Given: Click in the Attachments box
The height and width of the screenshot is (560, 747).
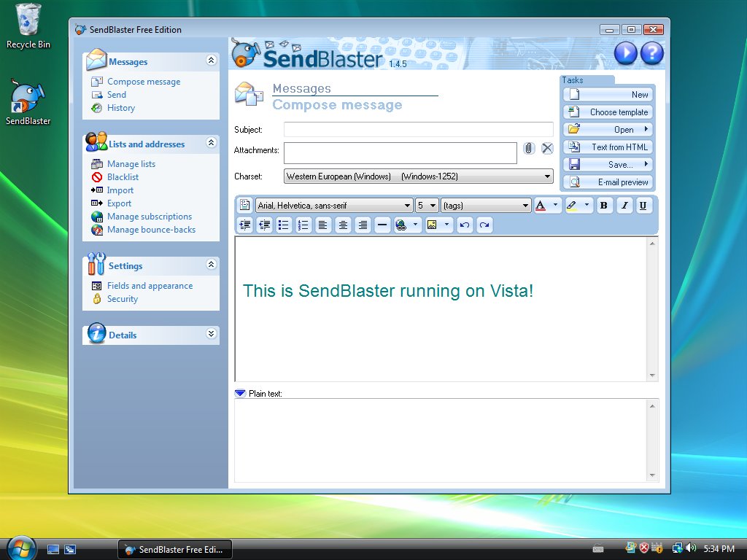Looking at the screenshot, I should (400, 153).
